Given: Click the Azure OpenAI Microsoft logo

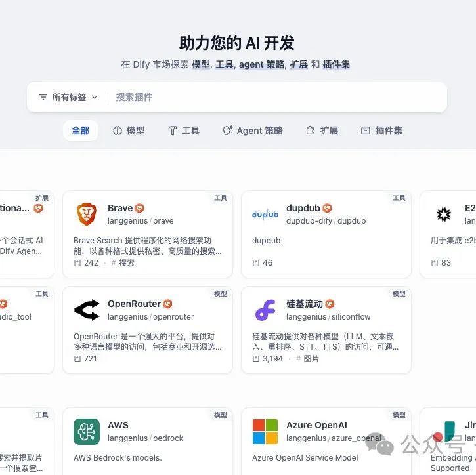Looking at the screenshot, I should [265, 432].
